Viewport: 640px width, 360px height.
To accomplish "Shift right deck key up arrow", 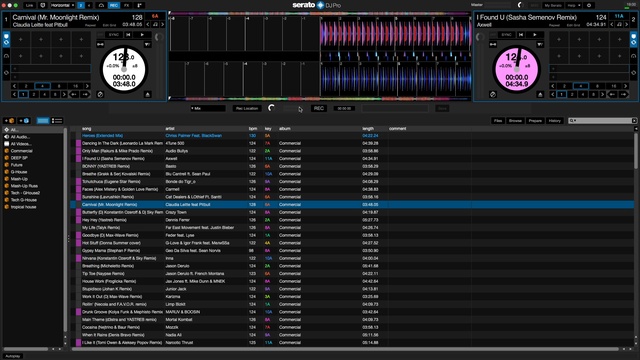I will 627,24.
